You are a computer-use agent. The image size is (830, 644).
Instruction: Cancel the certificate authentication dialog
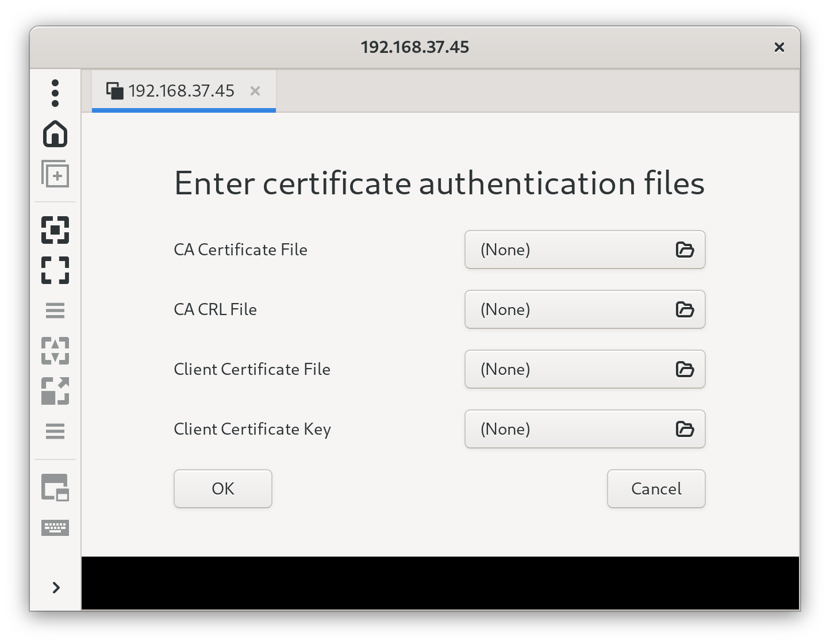coord(656,488)
